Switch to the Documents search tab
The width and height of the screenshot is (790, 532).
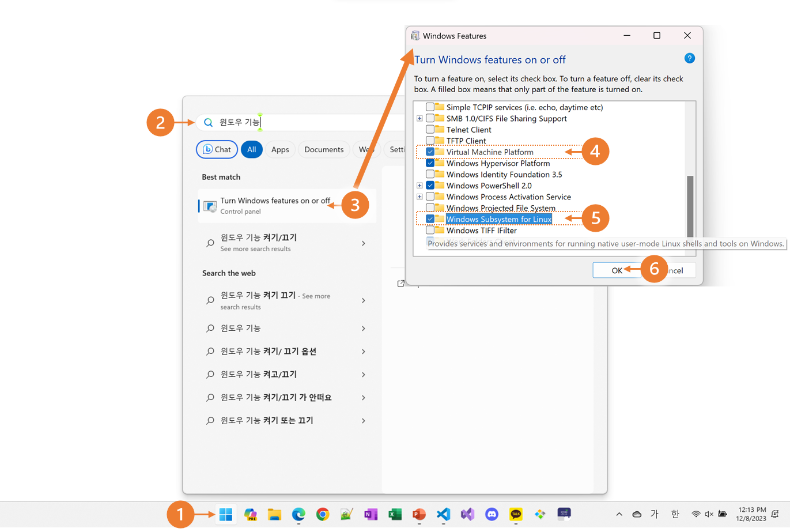coord(324,149)
